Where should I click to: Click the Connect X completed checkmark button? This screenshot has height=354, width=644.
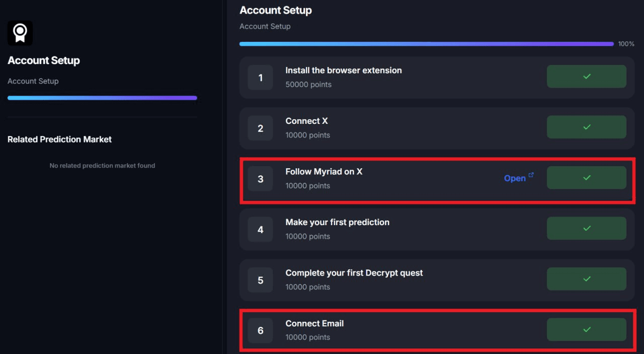(587, 127)
